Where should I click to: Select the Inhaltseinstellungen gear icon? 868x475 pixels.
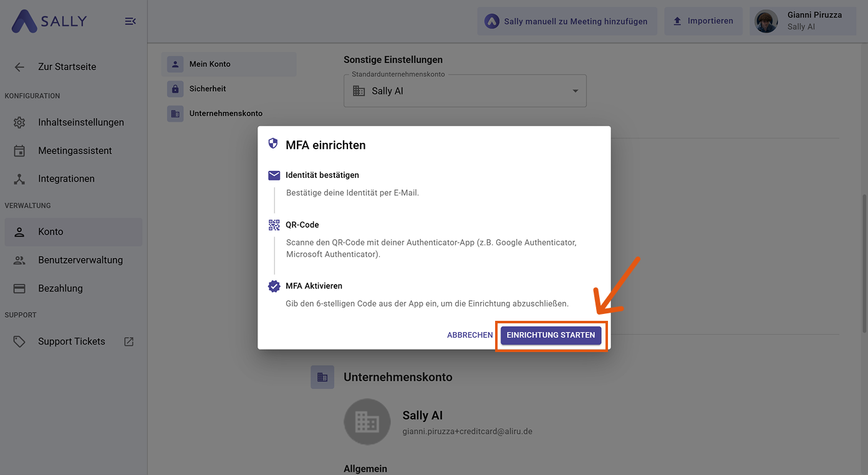(x=18, y=122)
